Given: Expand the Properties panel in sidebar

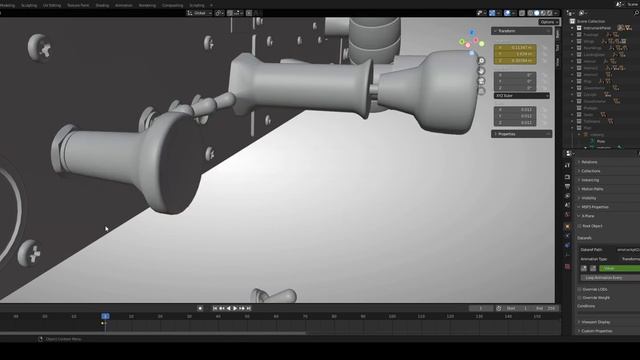Looking at the screenshot, I should point(521,134).
